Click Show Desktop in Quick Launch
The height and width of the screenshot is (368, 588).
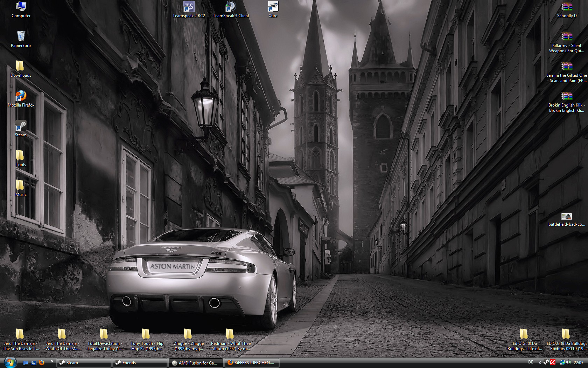(26, 363)
